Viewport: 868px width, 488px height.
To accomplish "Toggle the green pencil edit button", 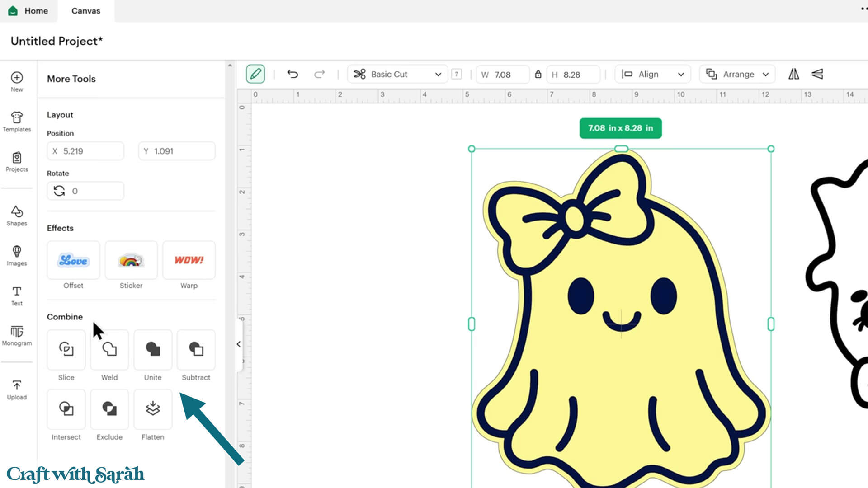I will (255, 74).
